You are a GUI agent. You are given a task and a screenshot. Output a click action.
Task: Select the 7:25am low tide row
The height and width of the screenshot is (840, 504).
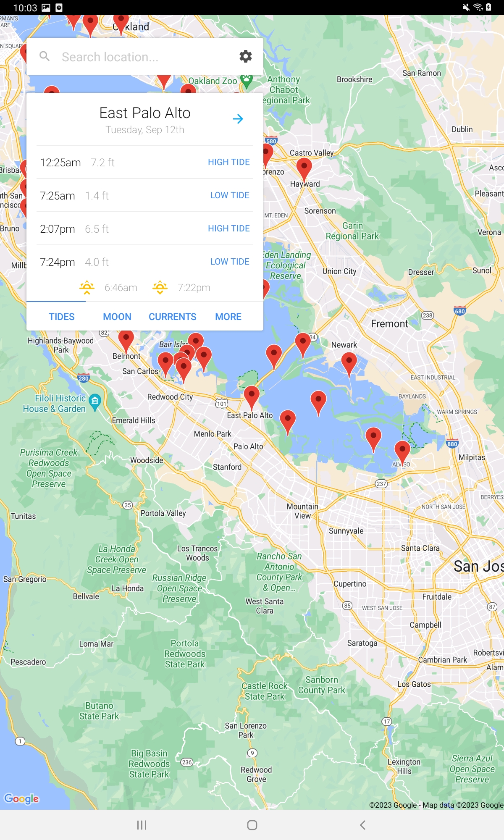[x=145, y=195]
